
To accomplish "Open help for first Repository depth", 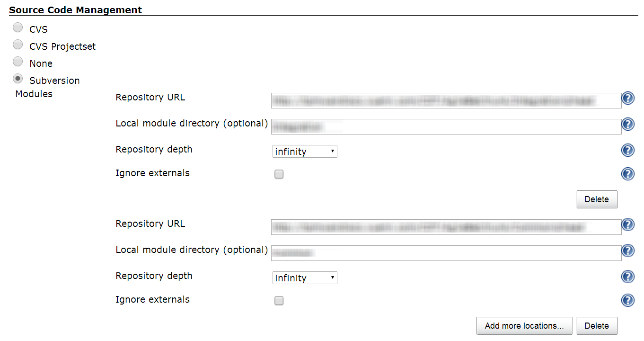I will point(627,150).
